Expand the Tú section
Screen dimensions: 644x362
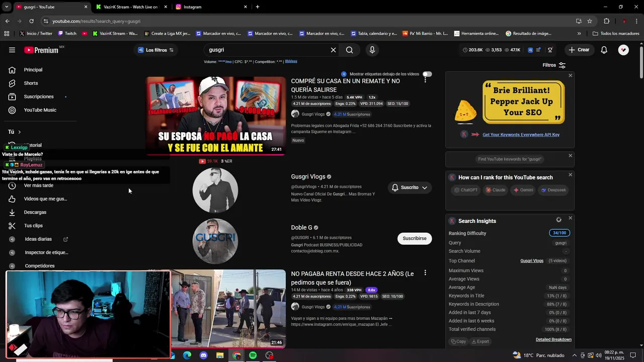14,132
